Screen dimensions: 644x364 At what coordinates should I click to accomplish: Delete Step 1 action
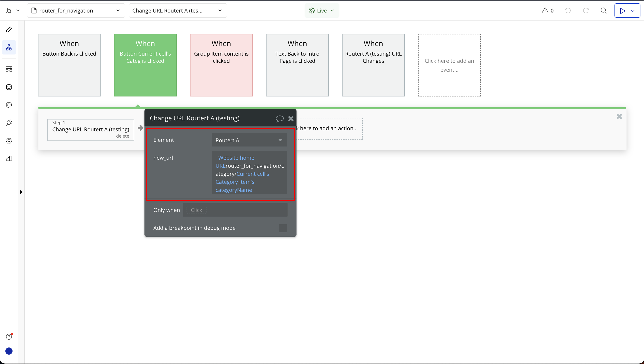(x=122, y=136)
